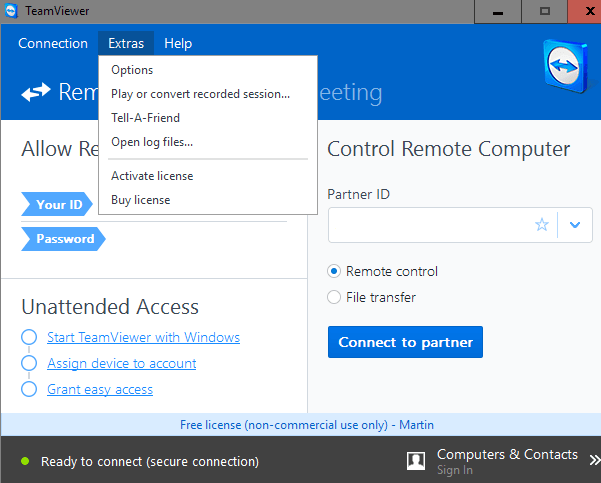Viewport: 601px width, 483px height.
Task: Minimize the TeamViewer window
Action: click(x=498, y=12)
